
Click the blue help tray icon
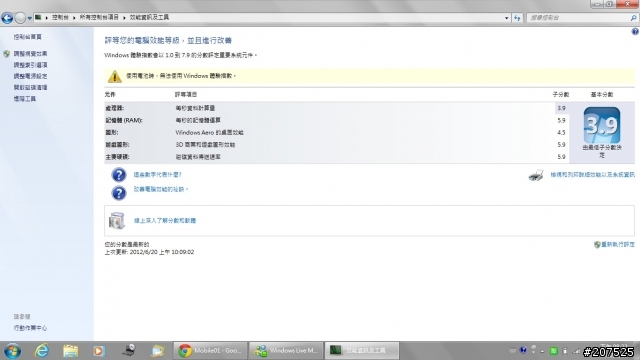pos(523,350)
